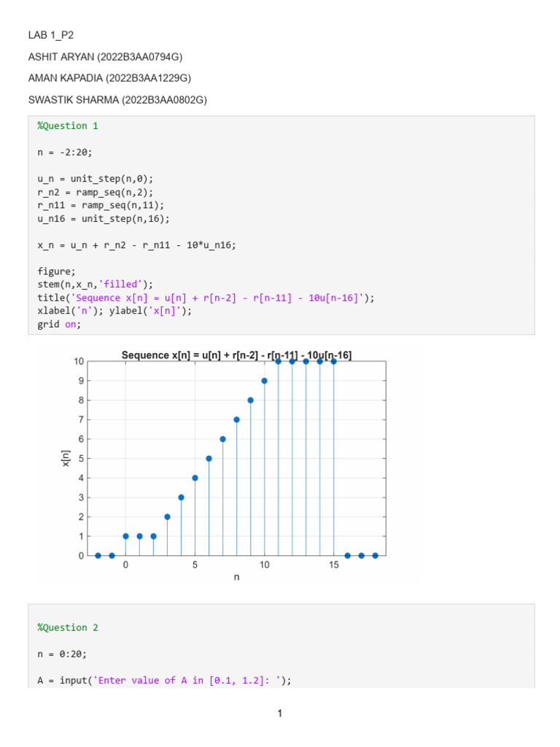Viewport: 560px width, 747px height.
Task: Click the stem marker at n=3, value 2
Action: tap(167, 517)
